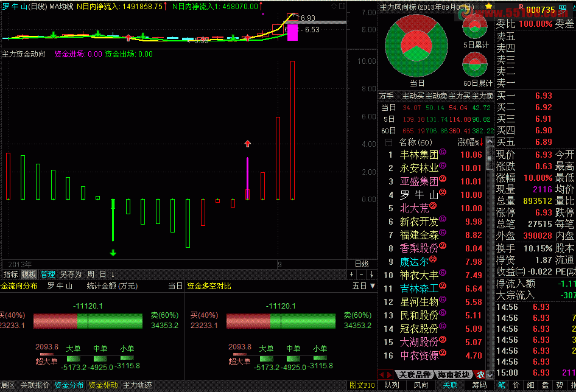The image size is (576, 392).
Task: Click the circled badge next to 亚盛集团
Action: pyautogui.click(x=443, y=179)
